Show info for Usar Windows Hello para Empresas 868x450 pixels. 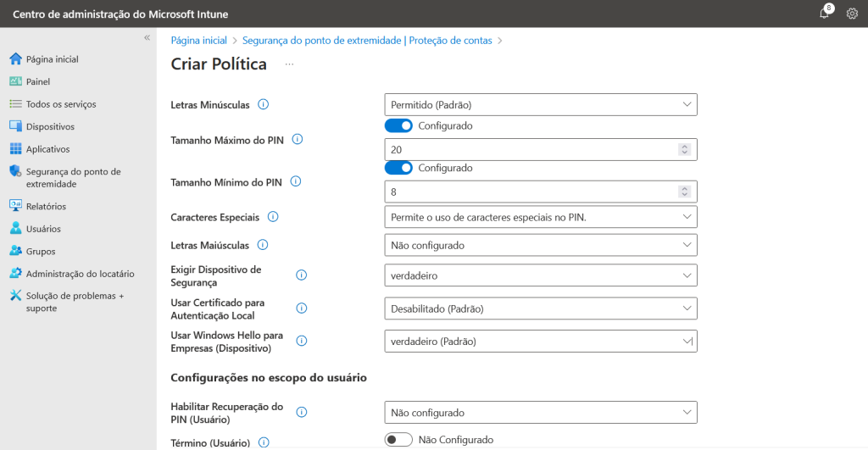coord(301,341)
